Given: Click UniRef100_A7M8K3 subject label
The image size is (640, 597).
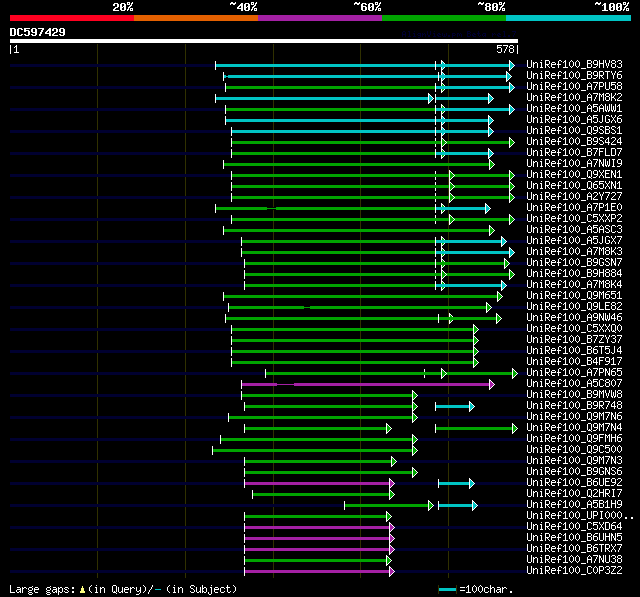Looking at the screenshot, I should click(x=574, y=252).
